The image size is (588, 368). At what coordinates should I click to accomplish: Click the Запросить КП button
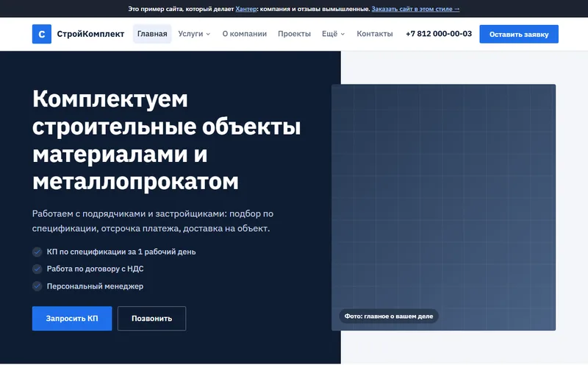click(72, 319)
